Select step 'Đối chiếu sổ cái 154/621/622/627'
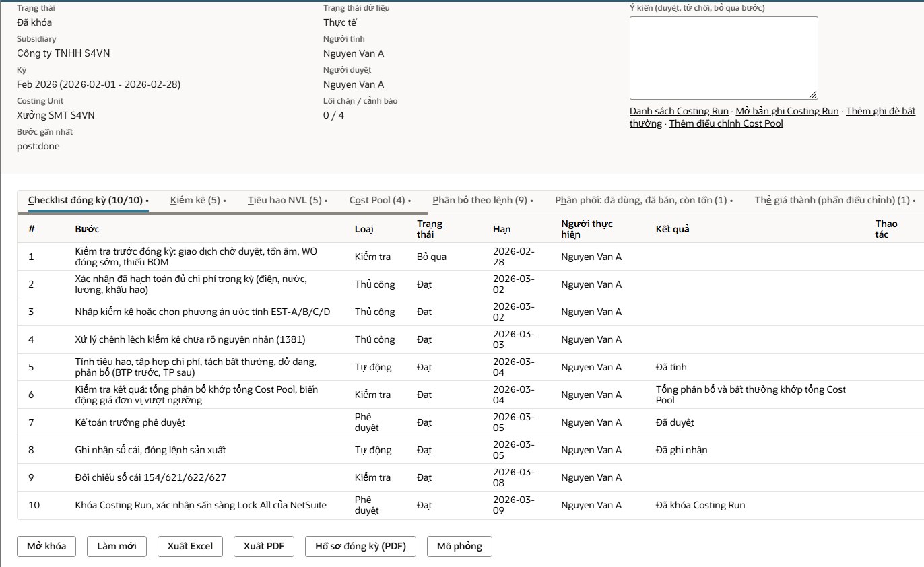 [x=151, y=477]
